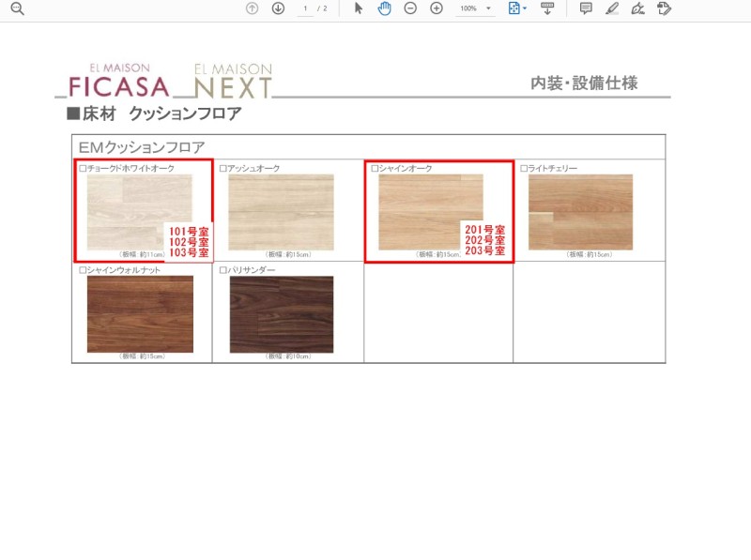Check the シャインオーク checkbox
Viewport: 751px width, 560px height.
(375, 169)
